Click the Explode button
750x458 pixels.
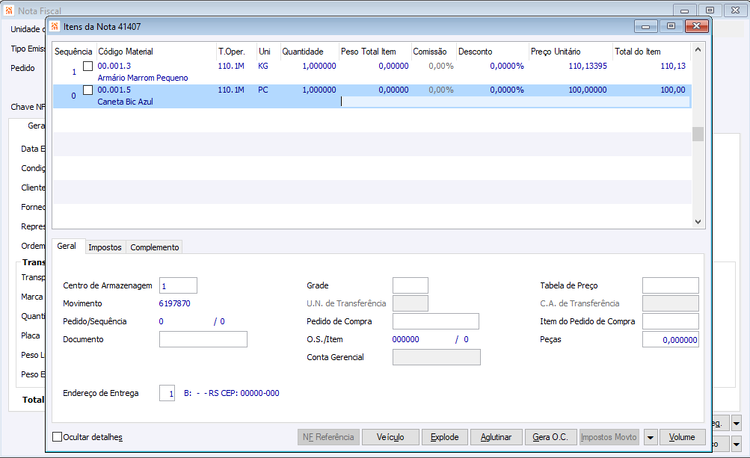coord(444,437)
